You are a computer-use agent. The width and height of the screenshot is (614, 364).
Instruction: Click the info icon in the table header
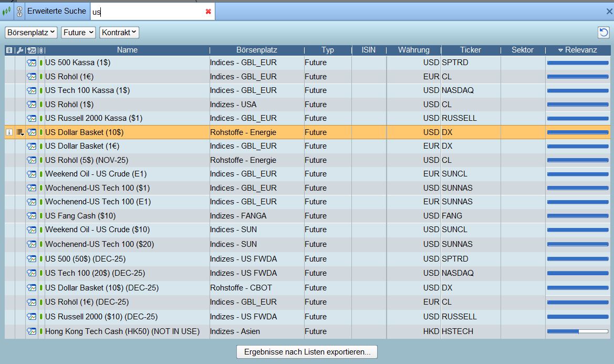pyautogui.click(x=9, y=50)
